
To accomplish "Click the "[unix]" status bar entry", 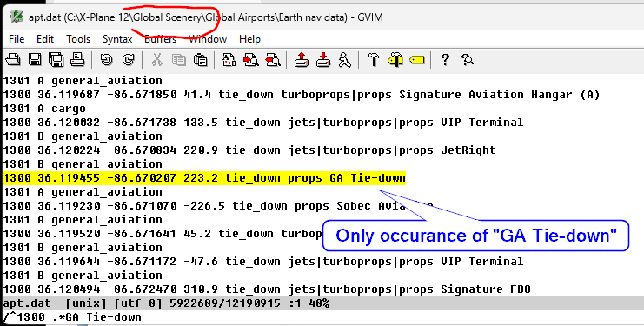I will (86, 303).
